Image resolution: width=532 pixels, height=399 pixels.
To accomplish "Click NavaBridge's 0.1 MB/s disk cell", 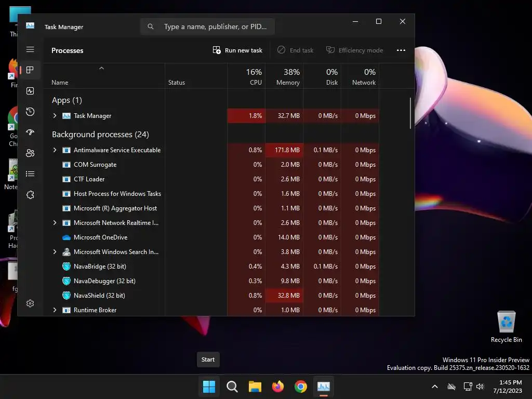I will point(322,267).
